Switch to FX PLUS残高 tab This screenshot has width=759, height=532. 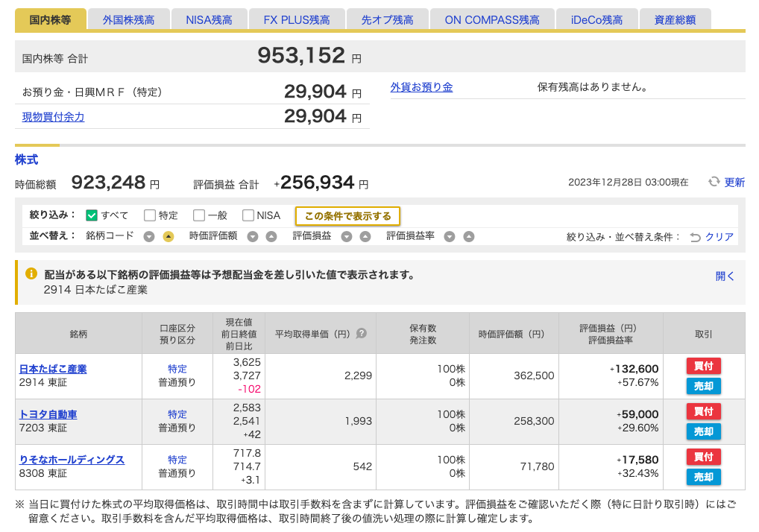pyautogui.click(x=297, y=20)
